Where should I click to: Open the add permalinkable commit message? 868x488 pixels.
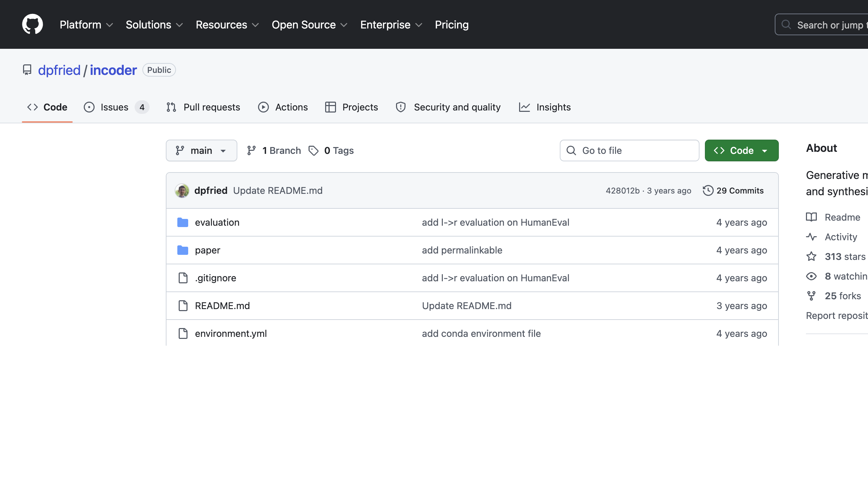coord(462,250)
